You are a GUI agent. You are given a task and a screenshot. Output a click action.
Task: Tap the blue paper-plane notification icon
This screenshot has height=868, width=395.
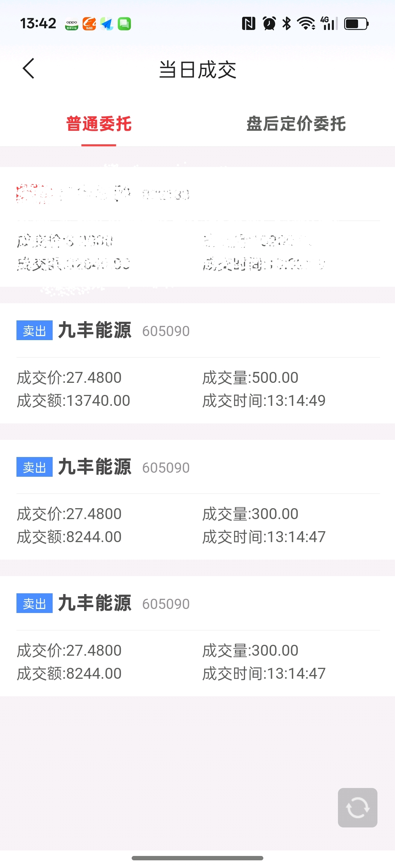(107, 24)
